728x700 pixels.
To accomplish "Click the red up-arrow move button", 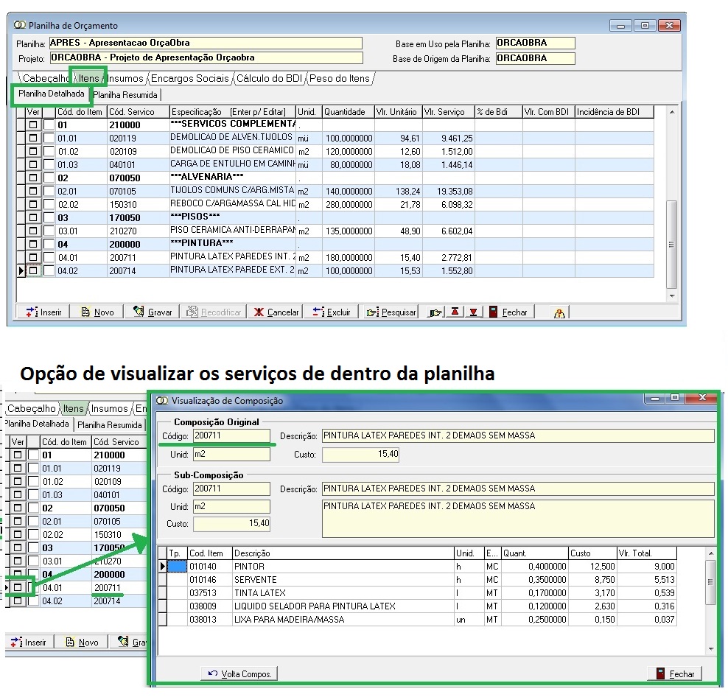I will point(455,312).
